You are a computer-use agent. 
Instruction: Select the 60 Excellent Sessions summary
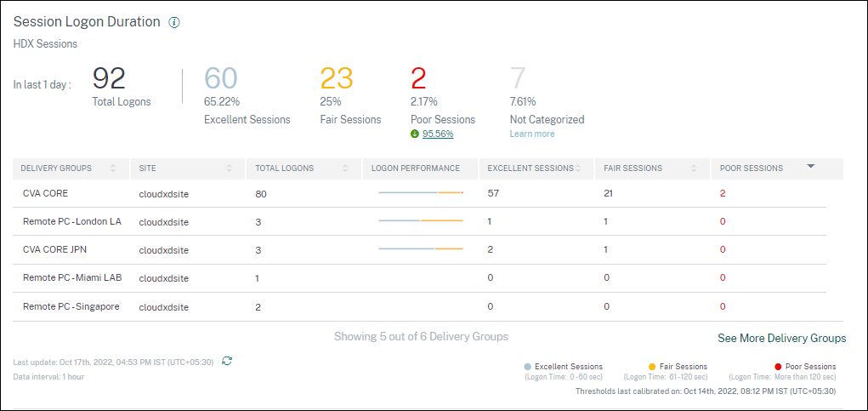(221, 79)
